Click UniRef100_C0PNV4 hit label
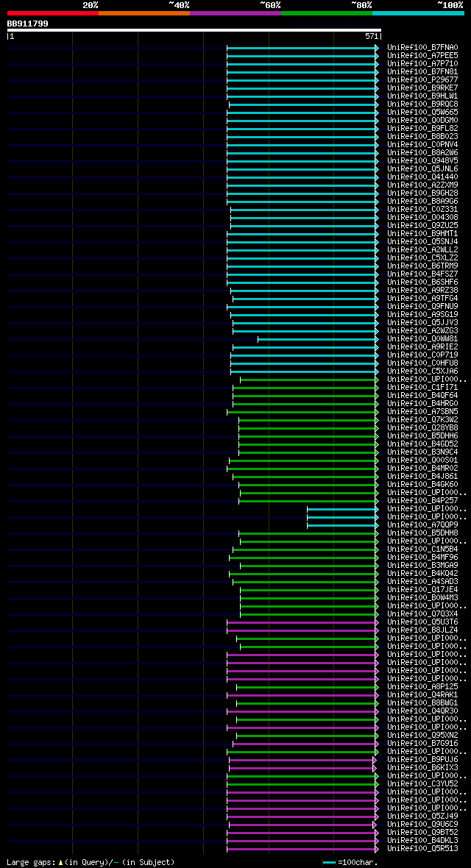Image resolution: width=471 pixels, height=868 pixels. (x=422, y=145)
